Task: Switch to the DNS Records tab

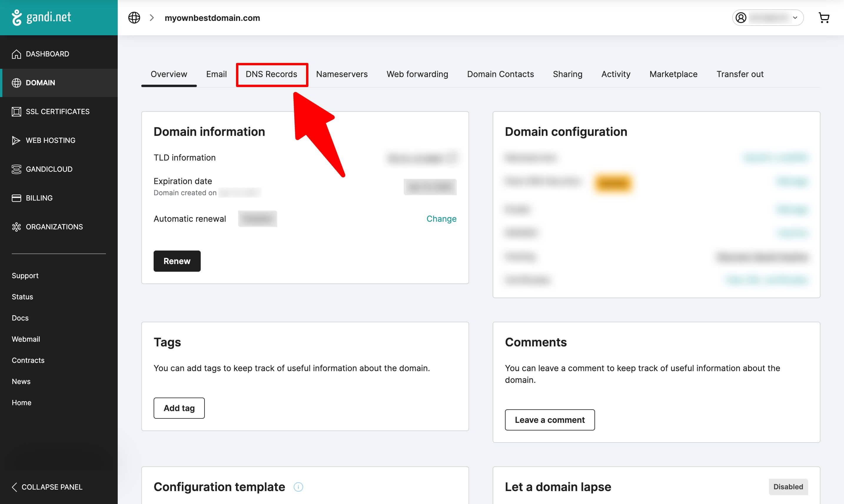Action: 271,74
